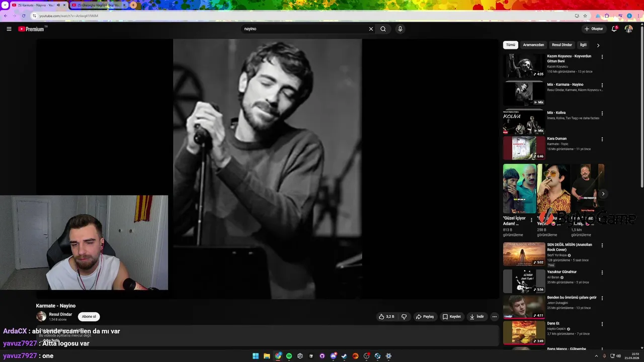The width and height of the screenshot is (644, 362).
Task: Open Spotify from the taskbar
Action: [x=289, y=356]
